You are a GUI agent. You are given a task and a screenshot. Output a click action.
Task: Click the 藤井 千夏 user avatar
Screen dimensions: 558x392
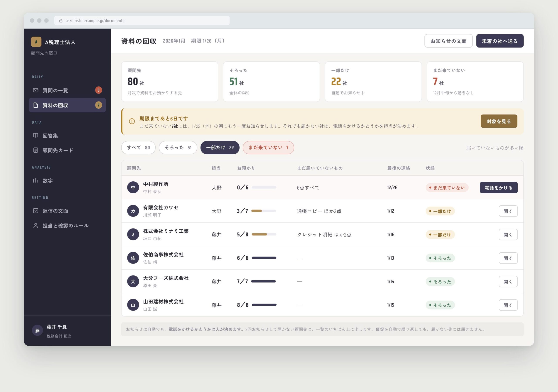pos(37,330)
